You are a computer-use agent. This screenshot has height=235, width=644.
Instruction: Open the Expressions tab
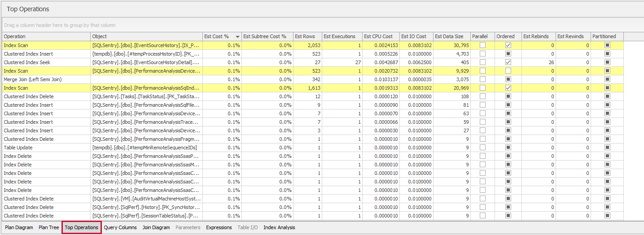click(219, 227)
